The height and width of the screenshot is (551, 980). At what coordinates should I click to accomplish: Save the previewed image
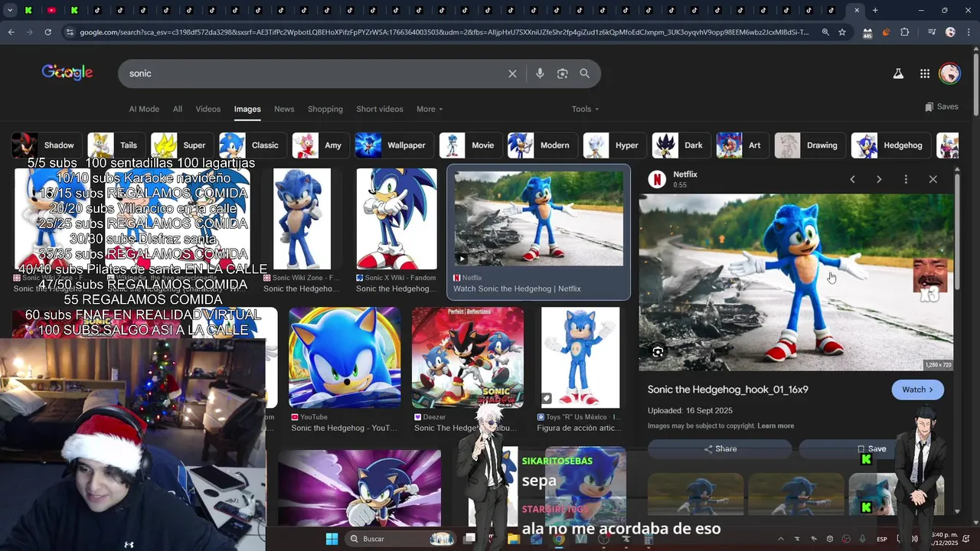coord(871,449)
